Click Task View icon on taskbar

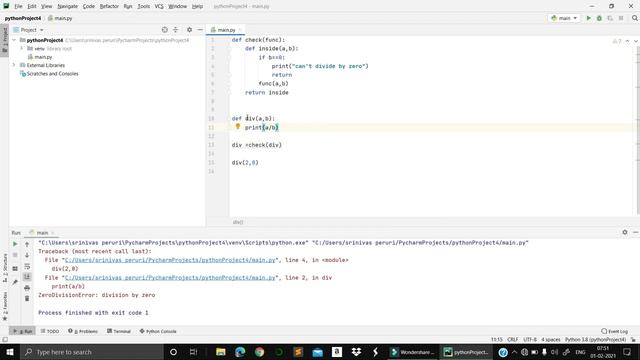193,352
